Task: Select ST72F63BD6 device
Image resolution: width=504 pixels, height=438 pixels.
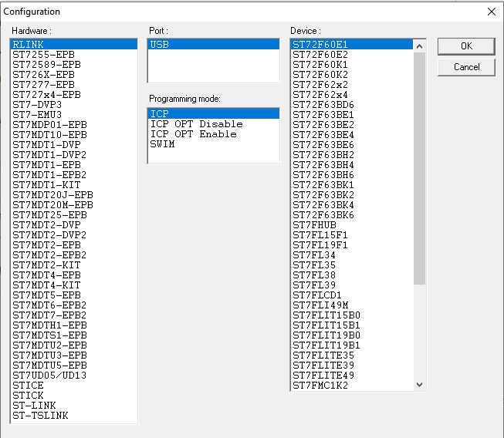Action: click(x=352, y=105)
